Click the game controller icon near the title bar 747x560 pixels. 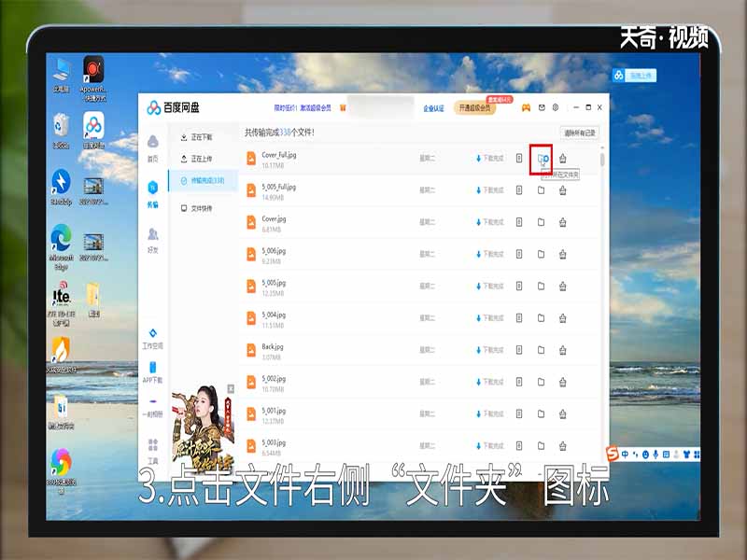tap(526, 107)
